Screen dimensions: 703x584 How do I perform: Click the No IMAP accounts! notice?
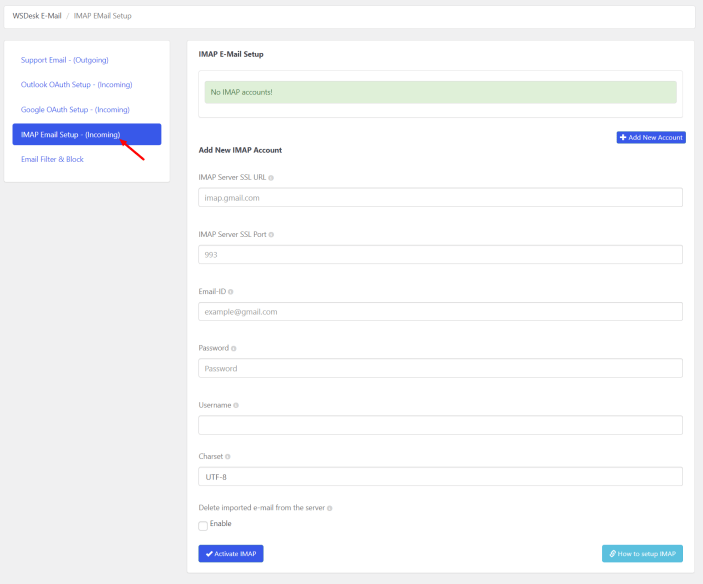(440, 92)
